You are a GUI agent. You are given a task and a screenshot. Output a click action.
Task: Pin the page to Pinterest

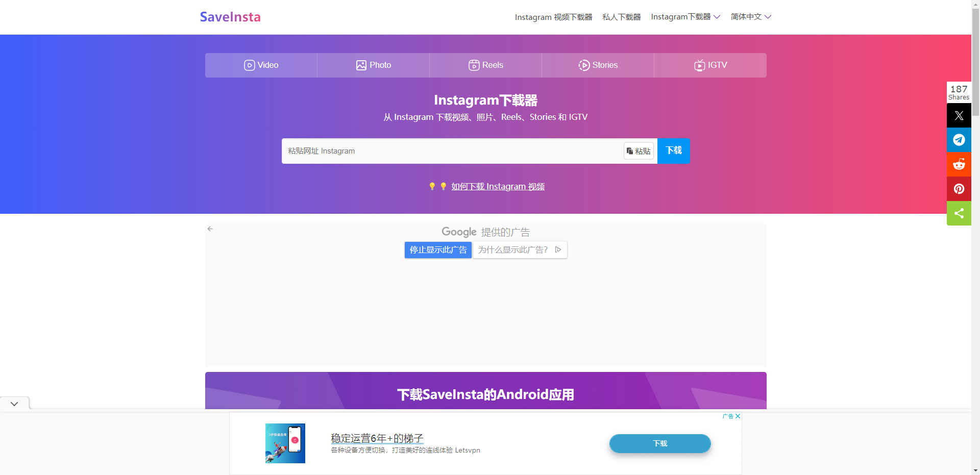pyautogui.click(x=959, y=189)
